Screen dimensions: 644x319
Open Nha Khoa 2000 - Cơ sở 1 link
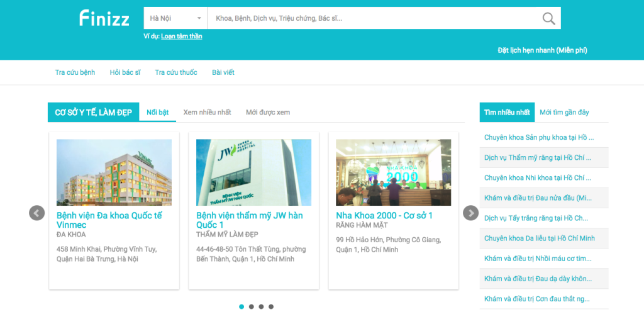(x=384, y=216)
